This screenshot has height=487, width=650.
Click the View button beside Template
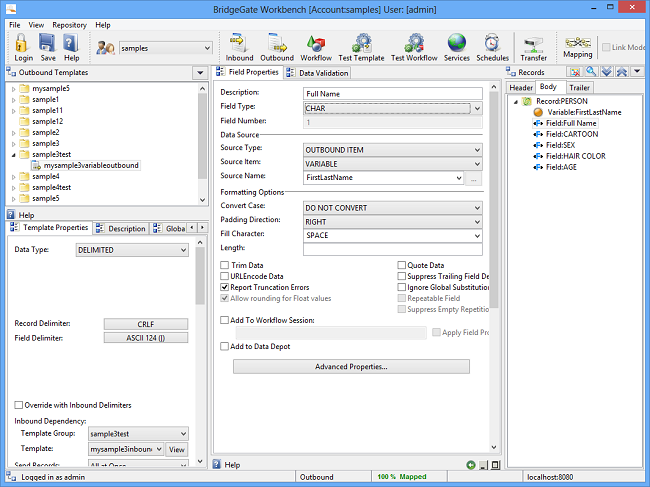177,450
